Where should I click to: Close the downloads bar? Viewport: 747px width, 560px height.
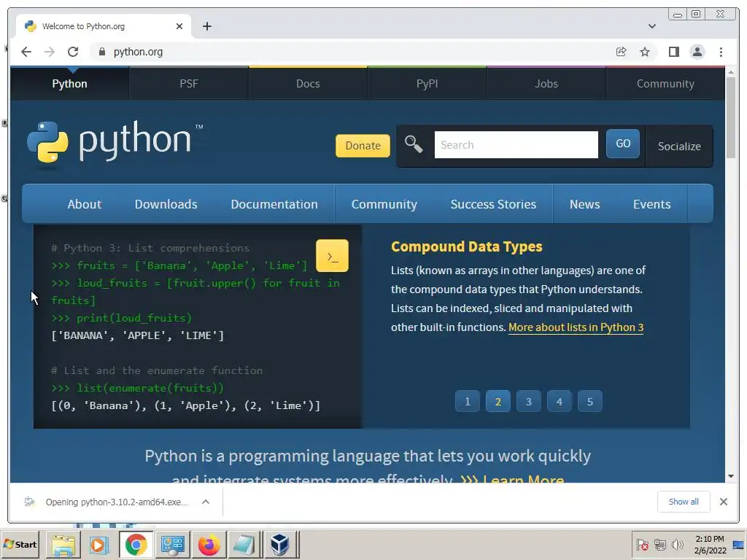[x=724, y=502]
